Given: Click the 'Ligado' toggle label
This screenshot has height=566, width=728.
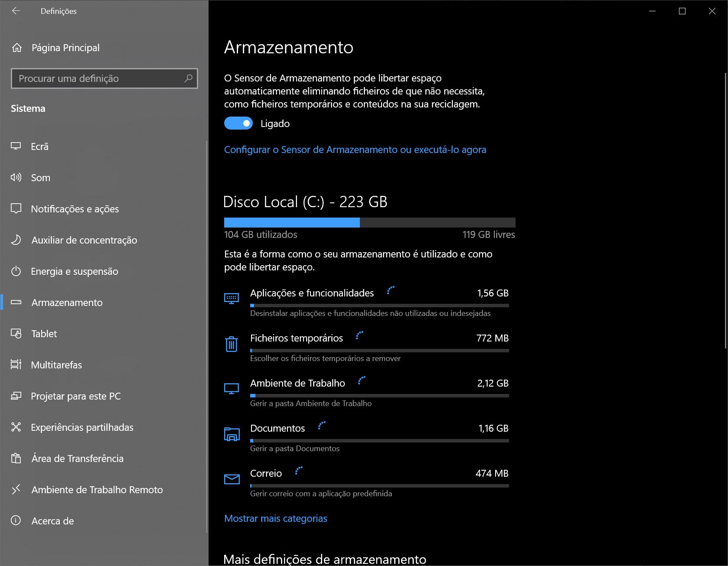Looking at the screenshot, I should pos(275,124).
